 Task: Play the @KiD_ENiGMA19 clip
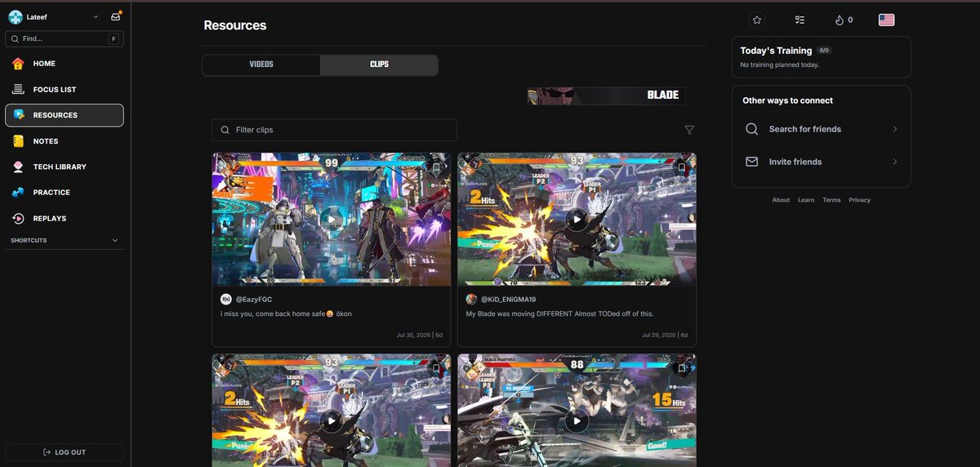577,219
